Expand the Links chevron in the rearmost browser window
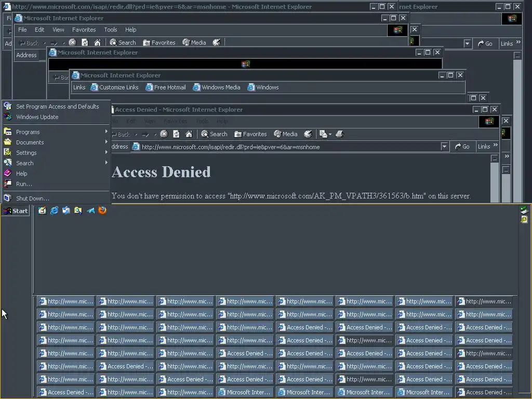The image size is (532, 399). [518, 42]
